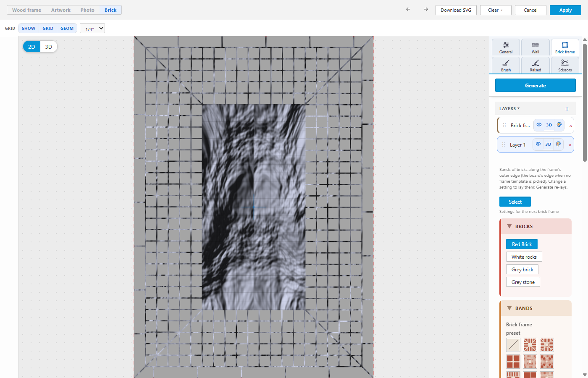Undo with the left arrow icon
The width and height of the screenshot is (588, 378).
tap(408, 9)
